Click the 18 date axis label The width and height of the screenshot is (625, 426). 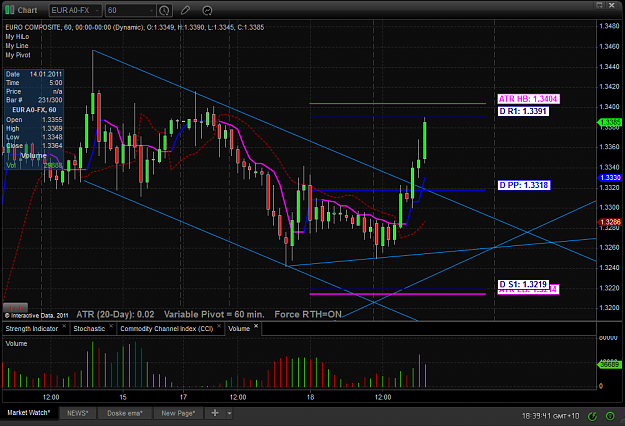[x=311, y=397]
